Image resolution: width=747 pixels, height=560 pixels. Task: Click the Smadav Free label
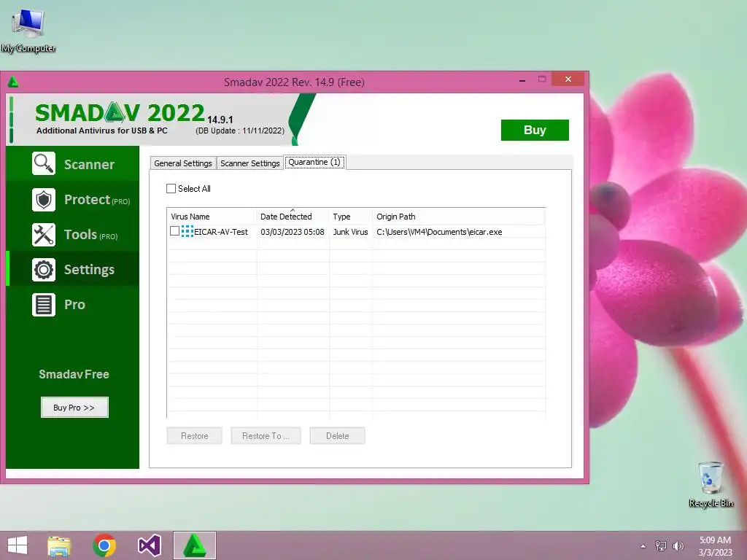click(74, 374)
